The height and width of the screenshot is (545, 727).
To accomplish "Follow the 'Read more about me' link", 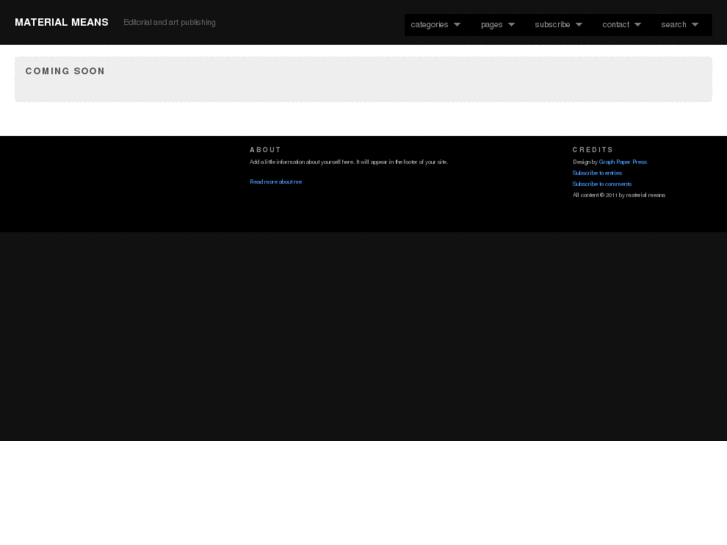I will [x=276, y=182].
